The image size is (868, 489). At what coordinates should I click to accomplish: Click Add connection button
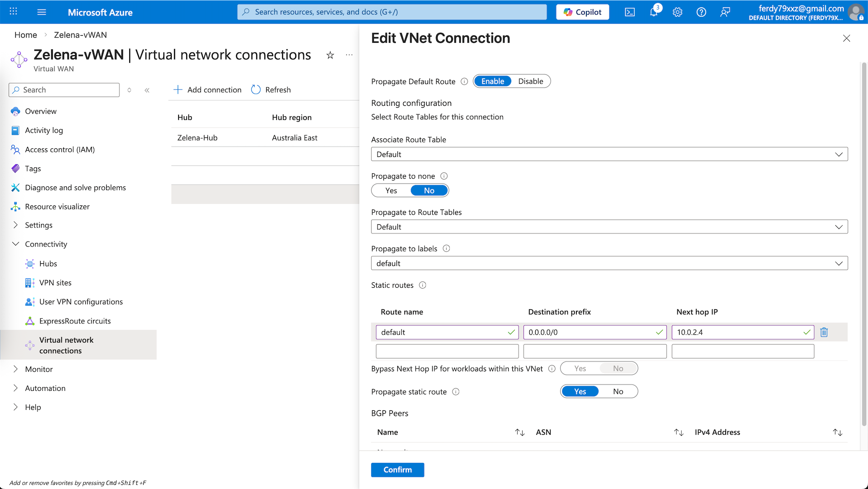pyautogui.click(x=208, y=90)
